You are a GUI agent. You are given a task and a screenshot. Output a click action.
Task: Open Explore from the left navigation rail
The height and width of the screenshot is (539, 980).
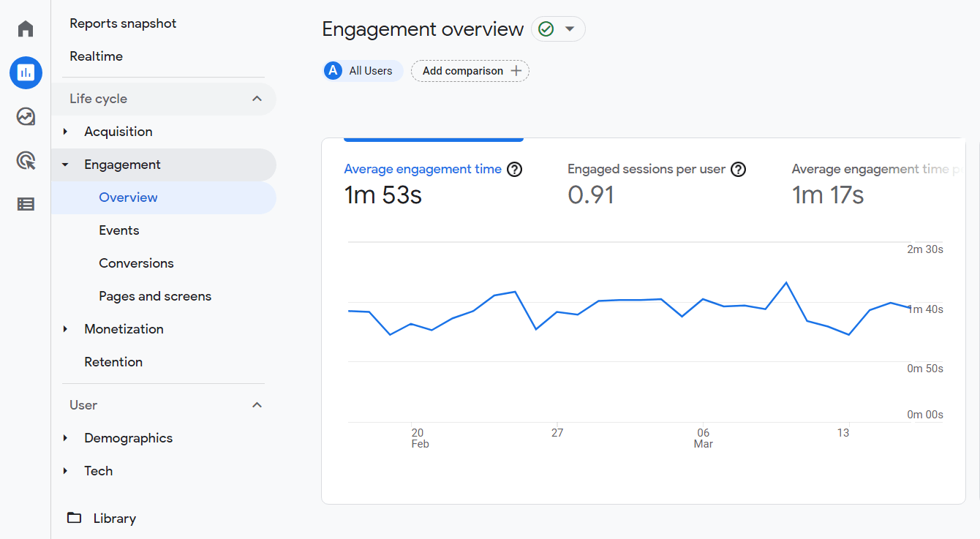click(25, 116)
